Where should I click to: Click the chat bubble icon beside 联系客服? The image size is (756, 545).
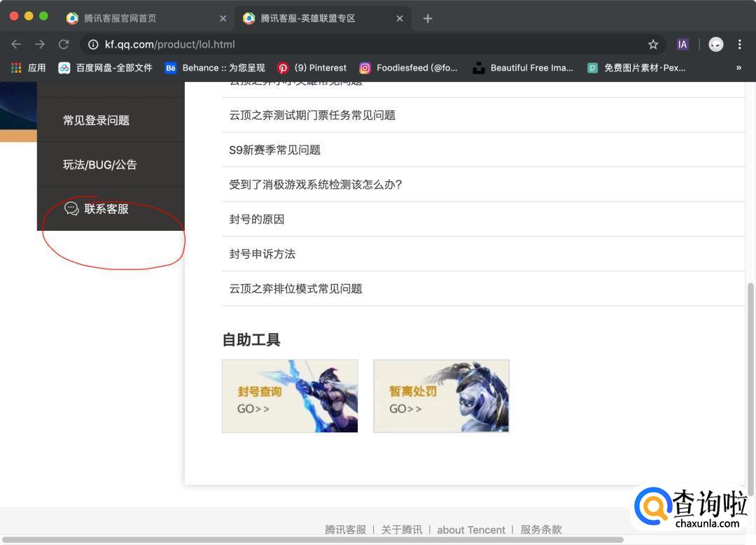(x=71, y=208)
